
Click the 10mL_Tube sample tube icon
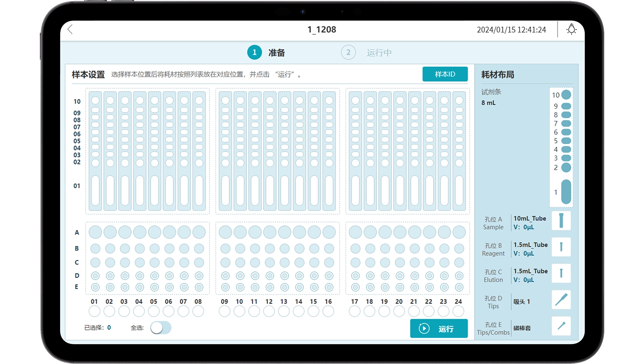(x=561, y=221)
